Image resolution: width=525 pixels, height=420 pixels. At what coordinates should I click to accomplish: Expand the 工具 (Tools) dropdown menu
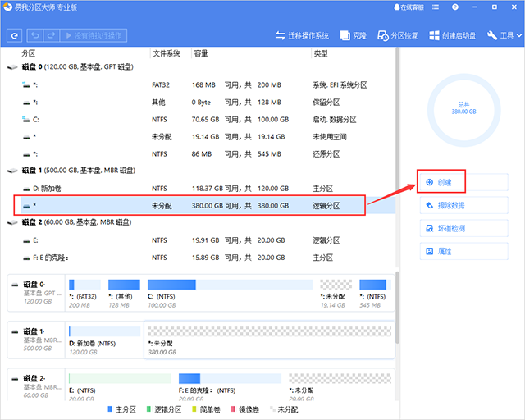tap(504, 35)
